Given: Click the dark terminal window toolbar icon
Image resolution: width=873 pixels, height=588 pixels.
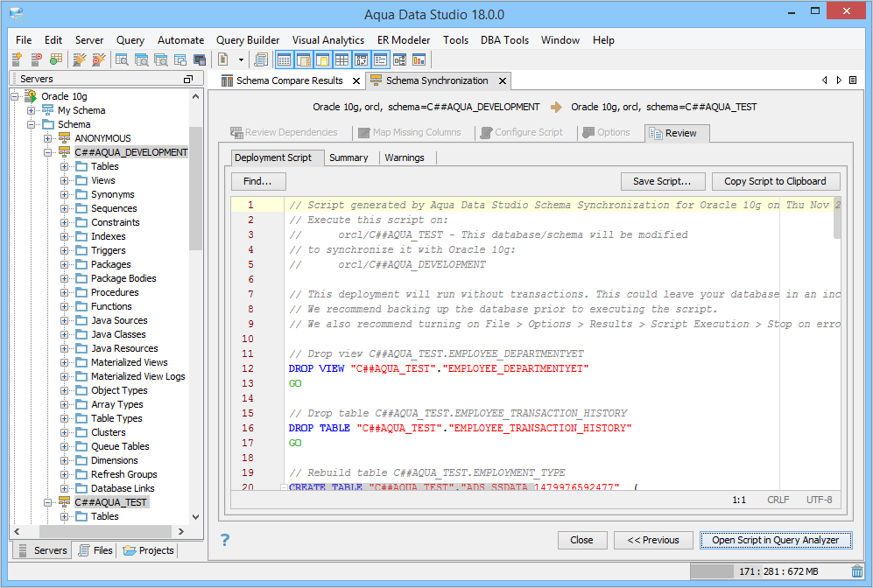Looking at the screenshot, I should 200,59.
